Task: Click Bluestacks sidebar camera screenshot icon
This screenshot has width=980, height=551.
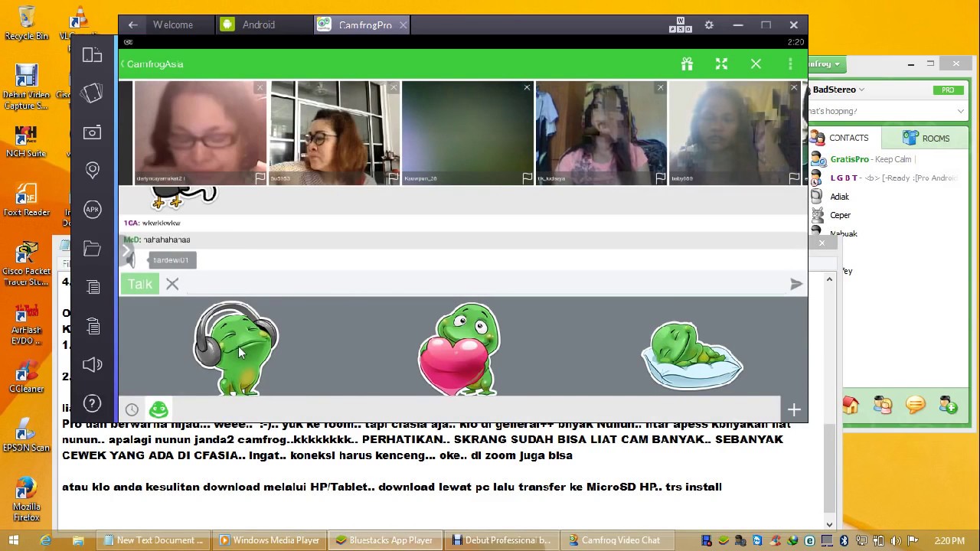Action: tap(93, 132)
